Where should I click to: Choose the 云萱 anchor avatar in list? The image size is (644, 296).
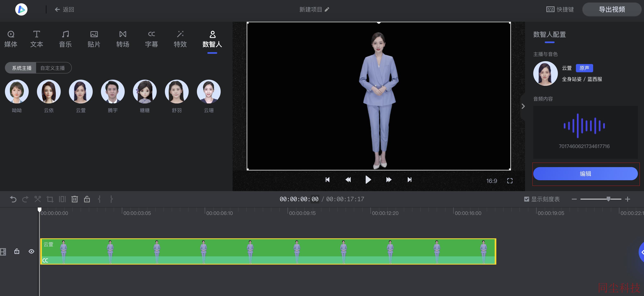click(x=81, y=92)
